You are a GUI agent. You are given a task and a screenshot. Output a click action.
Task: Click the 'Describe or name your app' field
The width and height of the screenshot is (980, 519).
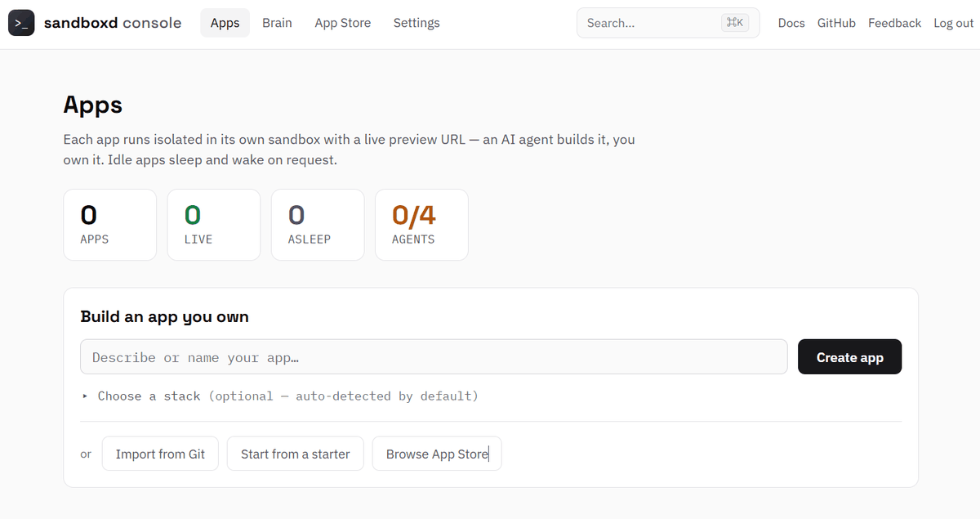pos(434,357)
